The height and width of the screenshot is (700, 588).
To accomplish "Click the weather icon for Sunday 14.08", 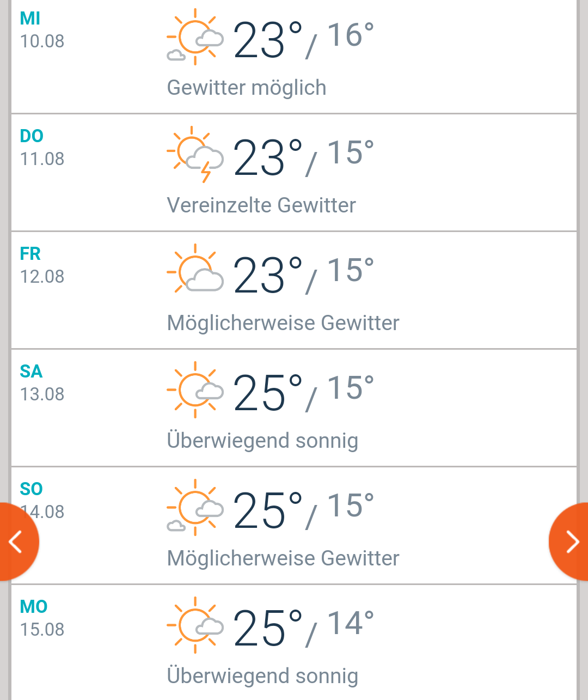I will click(x=195, y=508).
